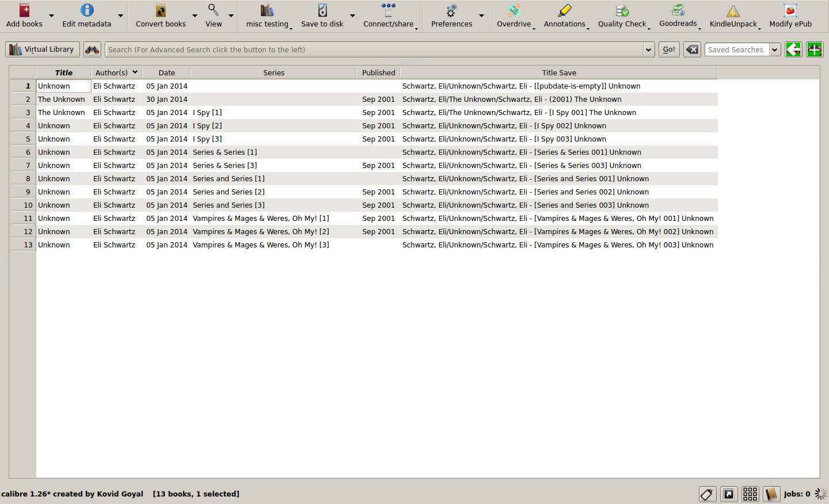
Task: Select the "(2001) The Unknown" Title Save cell
Action: pyautogui.click(x=559, y=100)
